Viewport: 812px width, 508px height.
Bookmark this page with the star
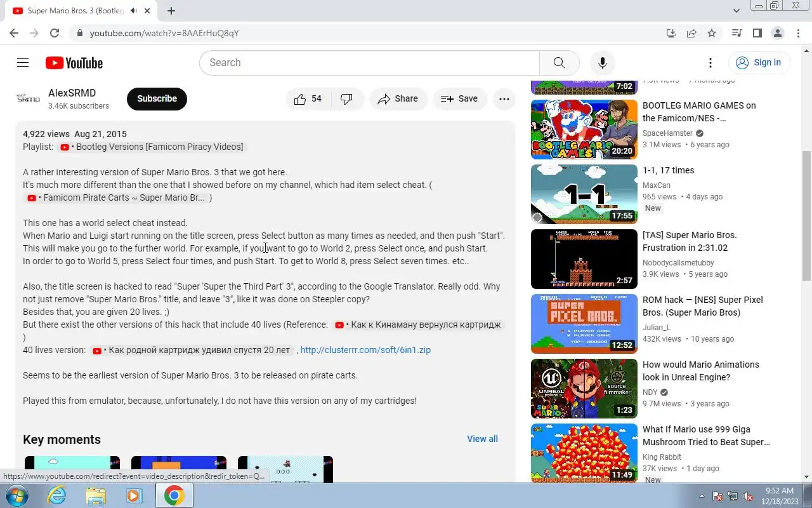712,33
